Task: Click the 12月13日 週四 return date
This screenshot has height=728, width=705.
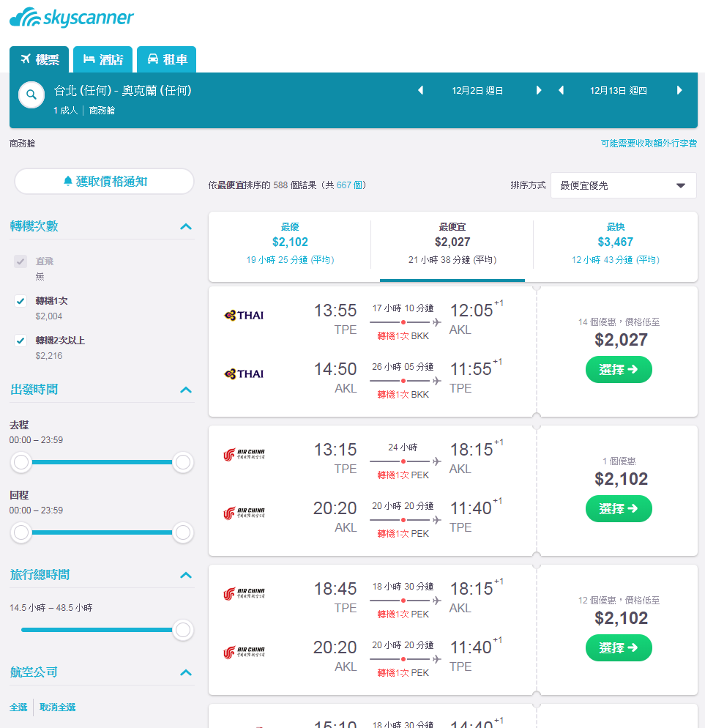Action: 618,91
